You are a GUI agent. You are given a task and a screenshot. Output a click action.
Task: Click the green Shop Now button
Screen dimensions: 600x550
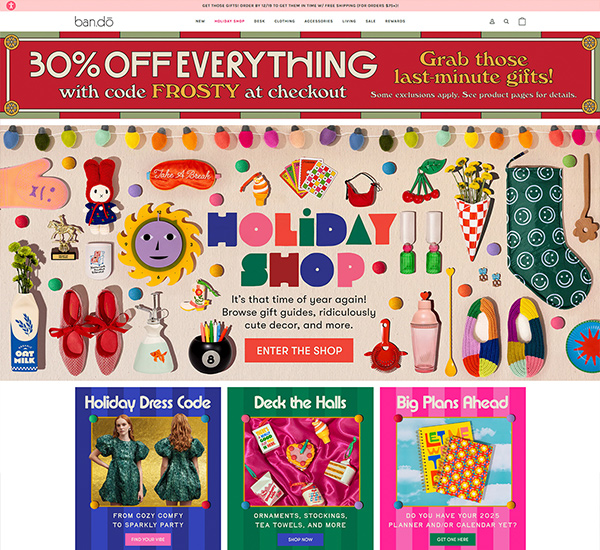pos(300,539)
